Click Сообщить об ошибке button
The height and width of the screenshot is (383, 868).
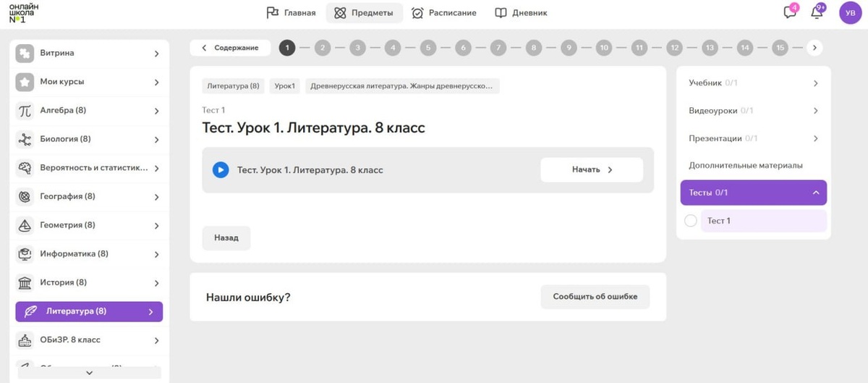point(595,297)
